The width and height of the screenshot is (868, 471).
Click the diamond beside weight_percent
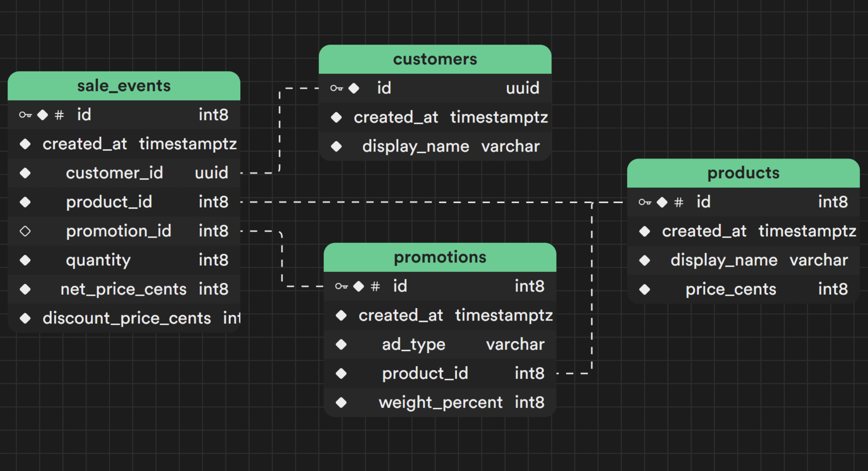(x=341, y=403)
